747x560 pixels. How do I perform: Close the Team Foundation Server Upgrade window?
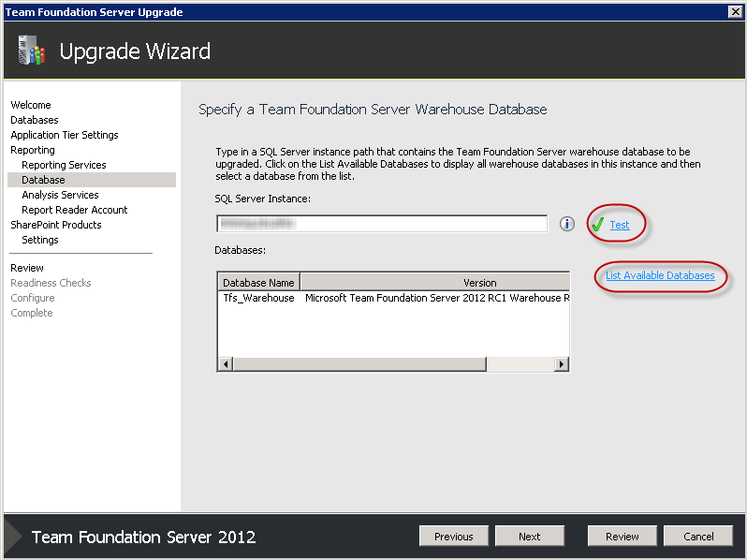pyautogui.click(x=735, y=12)
